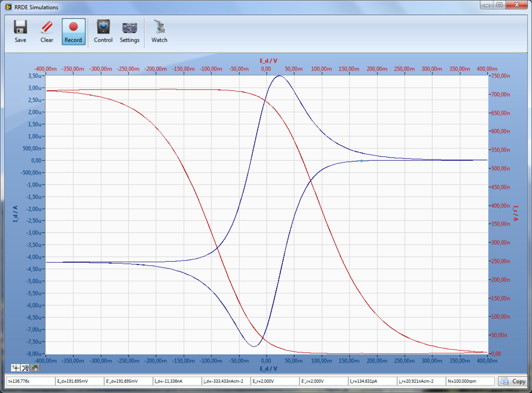Image resolution: width=532 pixels, height=393 pixels.
Task: Save the simulation data
Action: tap(20, 32)
